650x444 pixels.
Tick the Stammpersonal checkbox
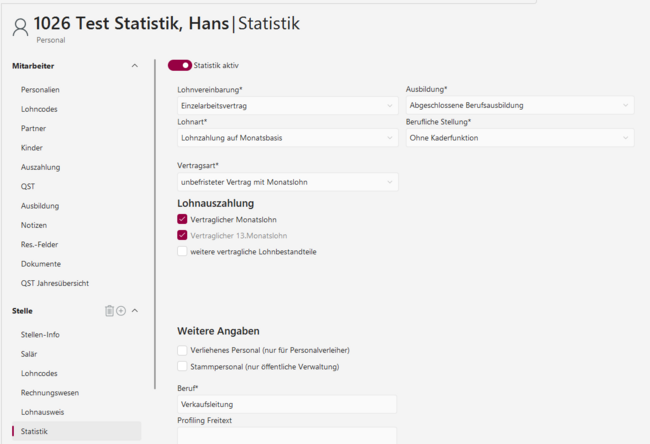(182, 367)
